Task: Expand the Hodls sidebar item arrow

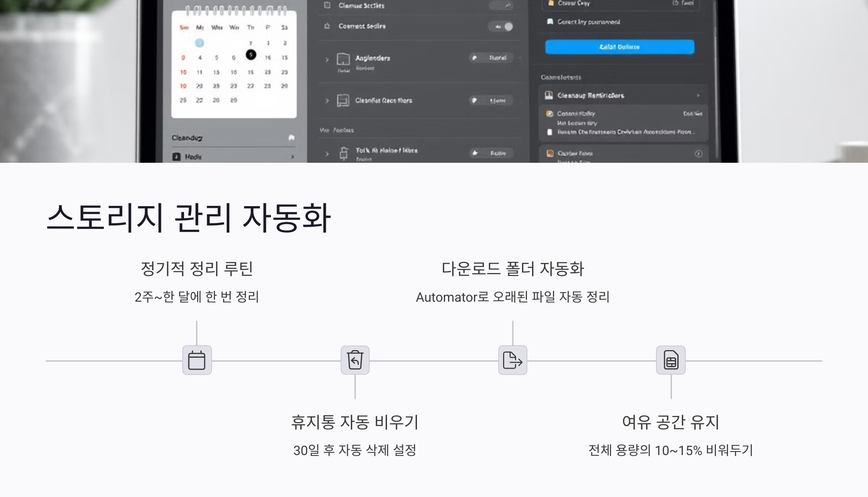Action: 293,157
